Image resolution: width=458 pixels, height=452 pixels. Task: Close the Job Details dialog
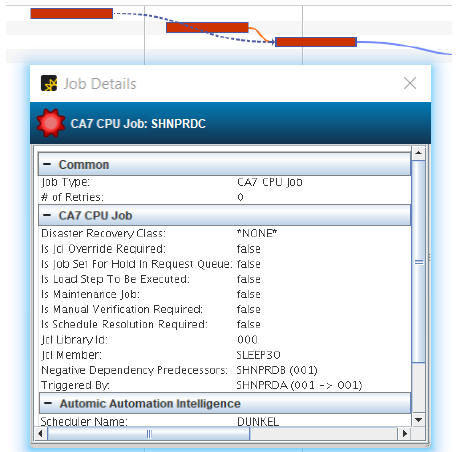[410, 83]
